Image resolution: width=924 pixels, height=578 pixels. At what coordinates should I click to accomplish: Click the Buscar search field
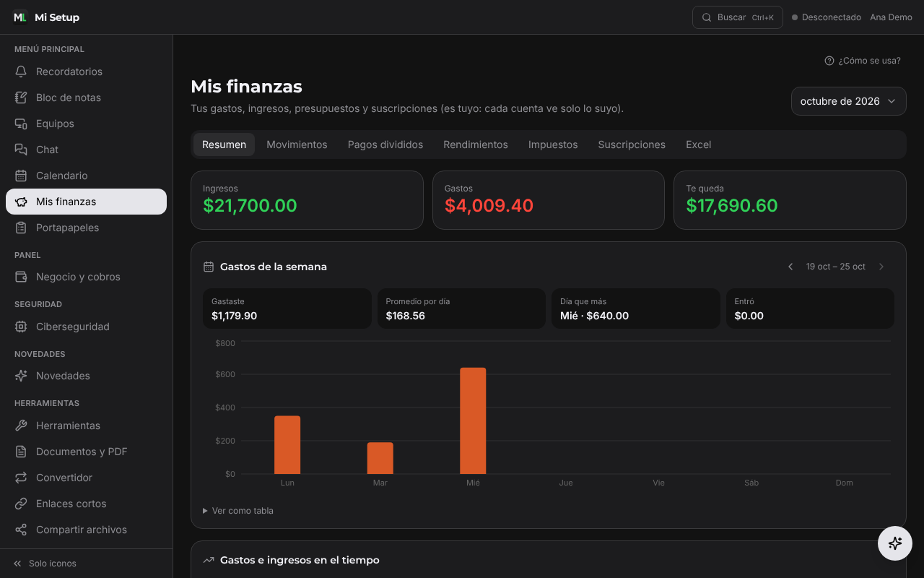738,17
